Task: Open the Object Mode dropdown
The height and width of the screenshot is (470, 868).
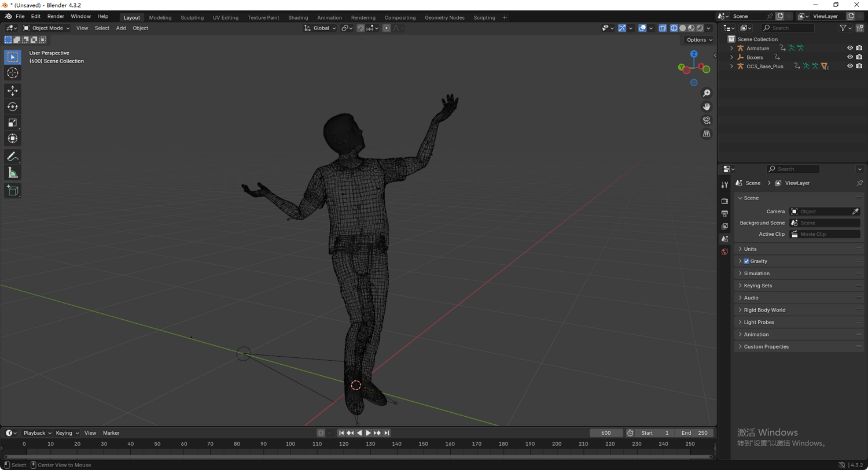Action: tap(46, 28)
